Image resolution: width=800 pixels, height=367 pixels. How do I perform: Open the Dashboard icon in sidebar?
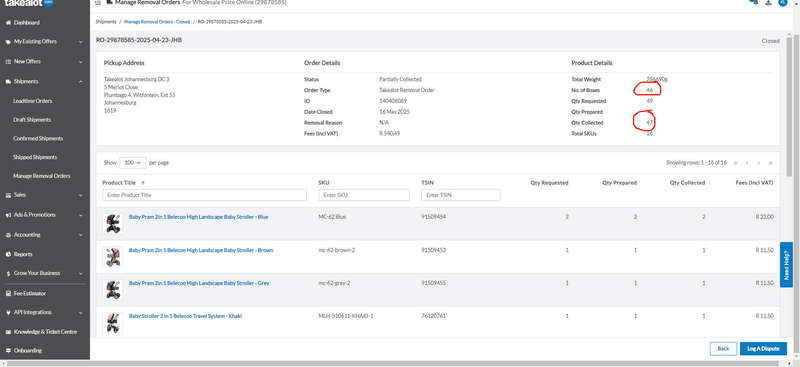pos(8,23)
